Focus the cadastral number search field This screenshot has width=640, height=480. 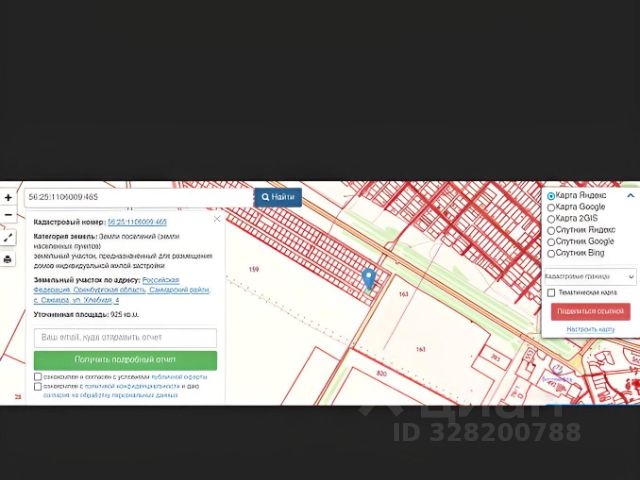pos(139,197)
